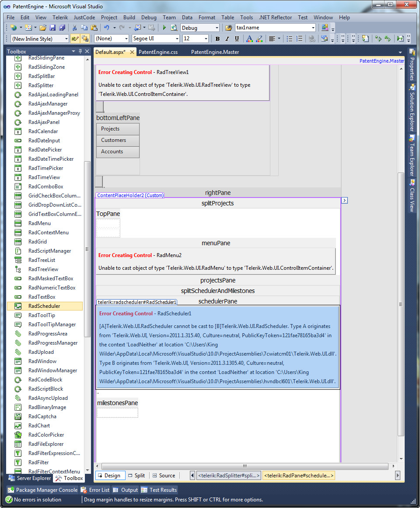The image size is (420, 508).
Task: Open the JustCode menu
Action: click(x=84, y=18)
